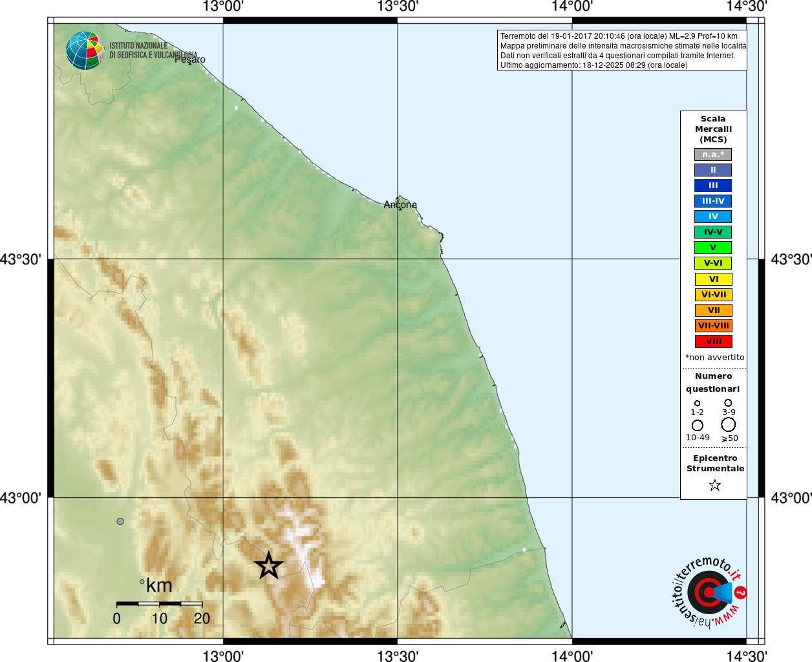Click the III-IV intensity swatch
812x662 pixels.
(713, 201)
